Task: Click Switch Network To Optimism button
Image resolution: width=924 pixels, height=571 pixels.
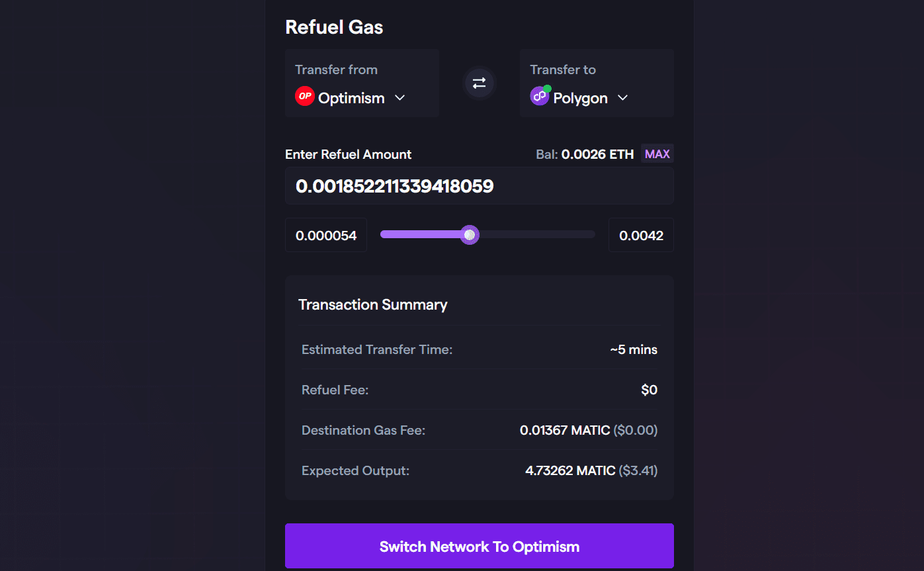Action: point(479,547)
